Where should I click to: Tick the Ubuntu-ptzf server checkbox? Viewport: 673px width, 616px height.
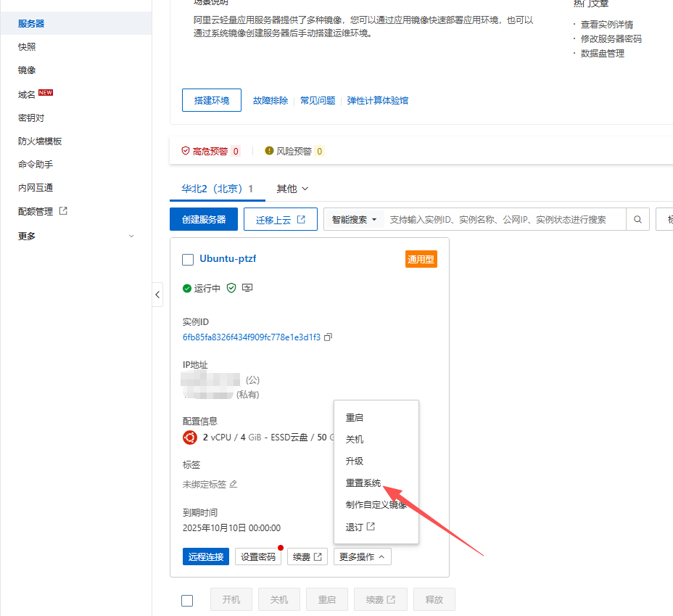188,260
